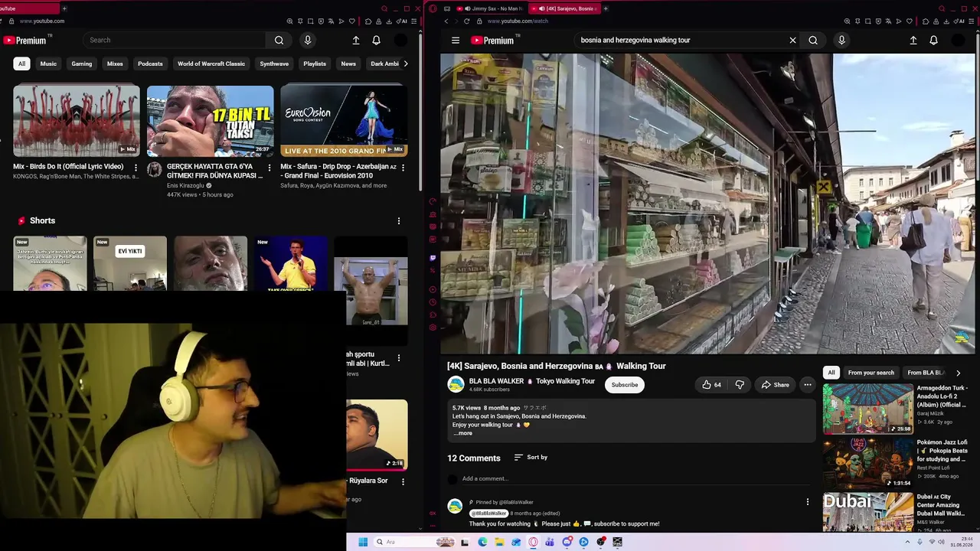
Task: Open the Enis Kirazoglu channel link
Action: pyautogui.click(x=186, y=186)
